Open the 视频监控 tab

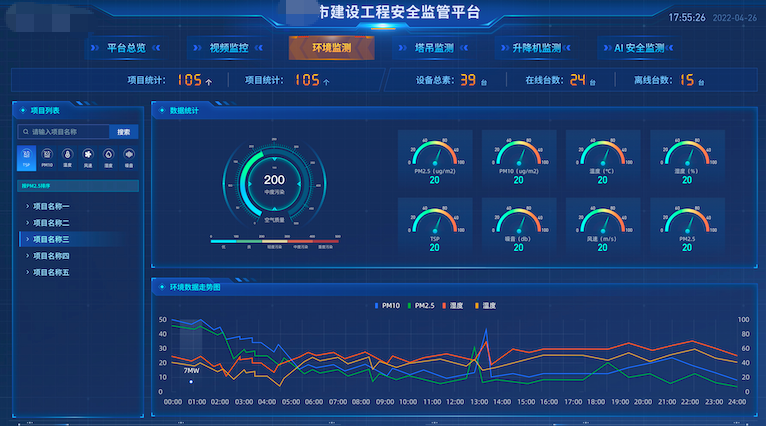[x=229, y=48]
